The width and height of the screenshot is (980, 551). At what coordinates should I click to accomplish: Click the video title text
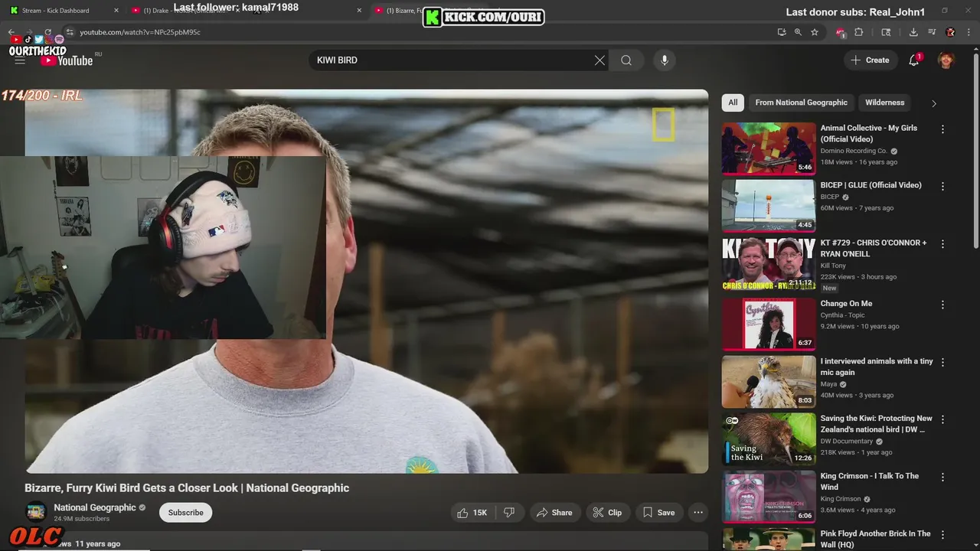tap(187, 488)
